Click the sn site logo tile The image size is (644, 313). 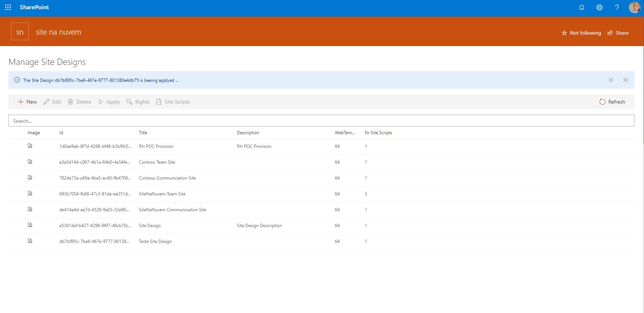point(20,31)
